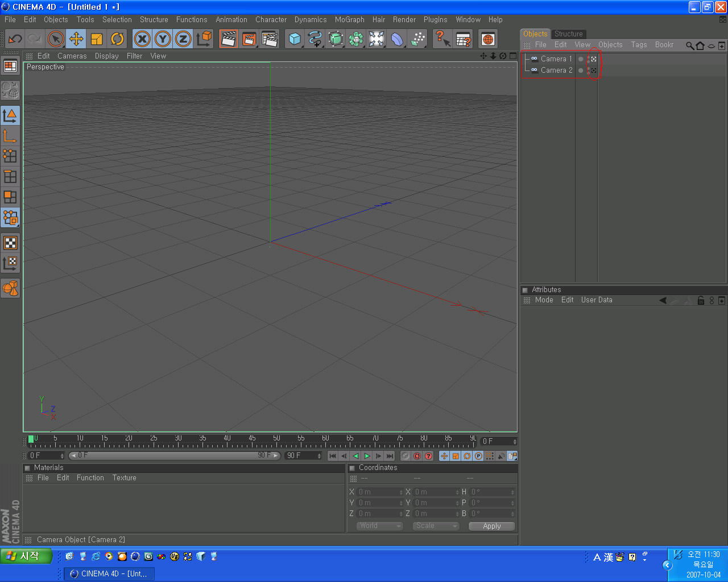Image resolution: width=728 pixels, height=582 pixels.
Task: Play animation backward
Action: click(355, 456)
